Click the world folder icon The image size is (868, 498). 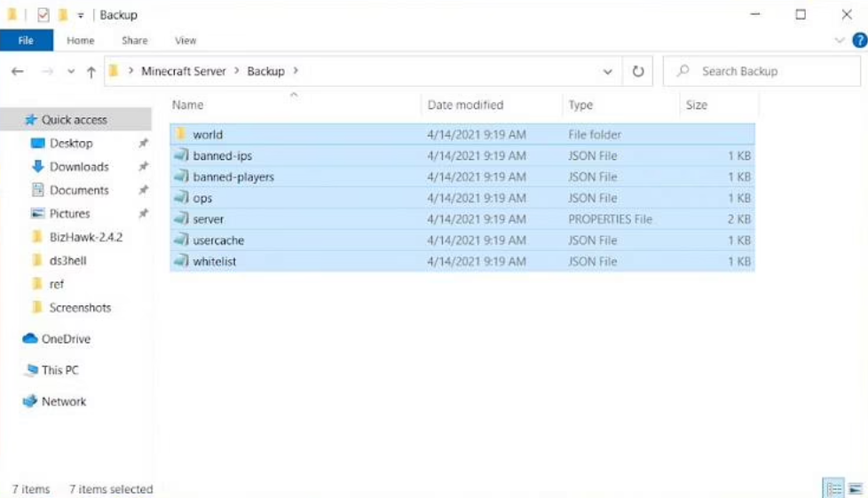pos(181,134)
